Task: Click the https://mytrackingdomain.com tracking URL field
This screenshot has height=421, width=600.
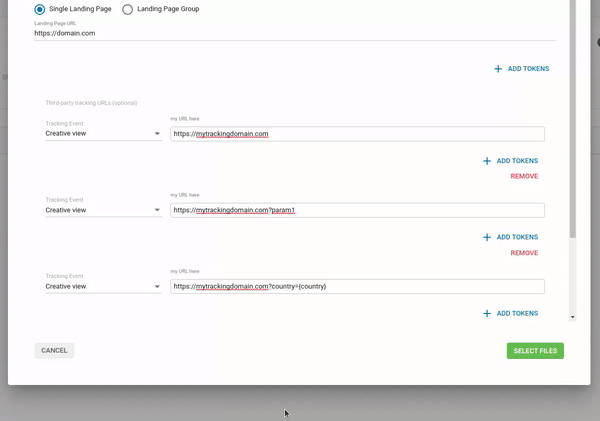Action: click(x=357, y=134)
